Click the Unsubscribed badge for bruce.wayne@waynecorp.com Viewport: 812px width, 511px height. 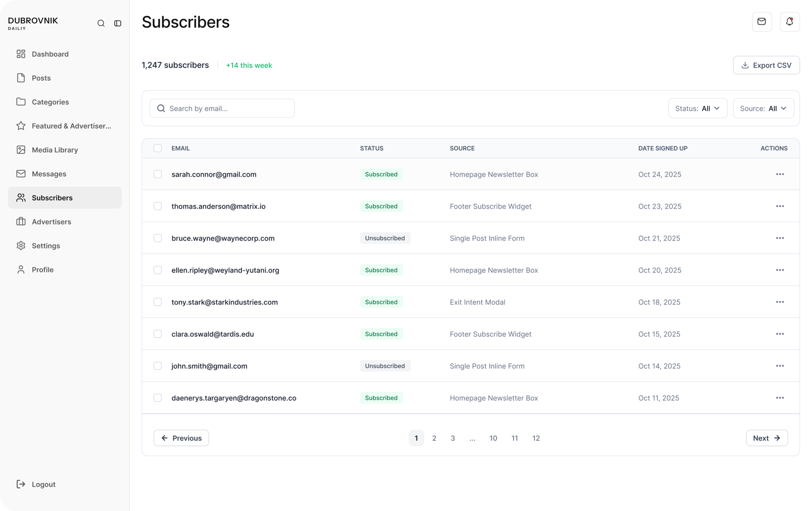(385, 238)
